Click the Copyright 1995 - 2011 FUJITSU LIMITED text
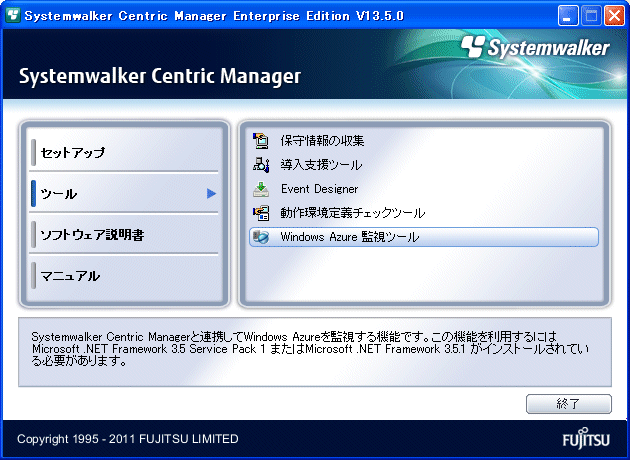 point(128,439)
